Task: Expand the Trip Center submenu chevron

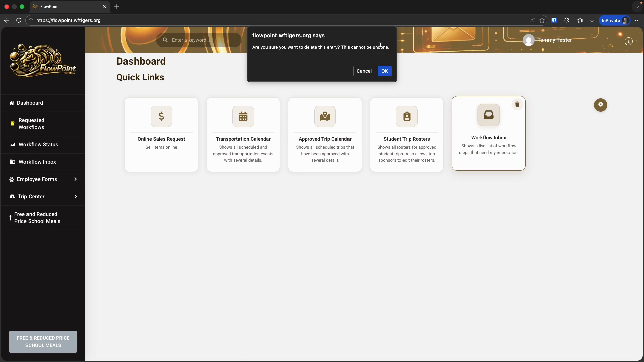Action: pyautogui.click(x=76, y=196)
